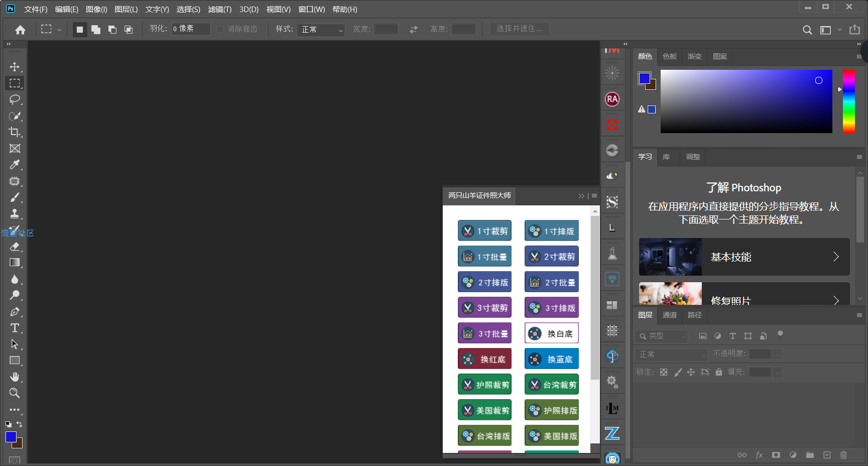Viewport: 868px width, 466px height.
Task: Select the Rectangle shape tool
Action: coord(15,361)
